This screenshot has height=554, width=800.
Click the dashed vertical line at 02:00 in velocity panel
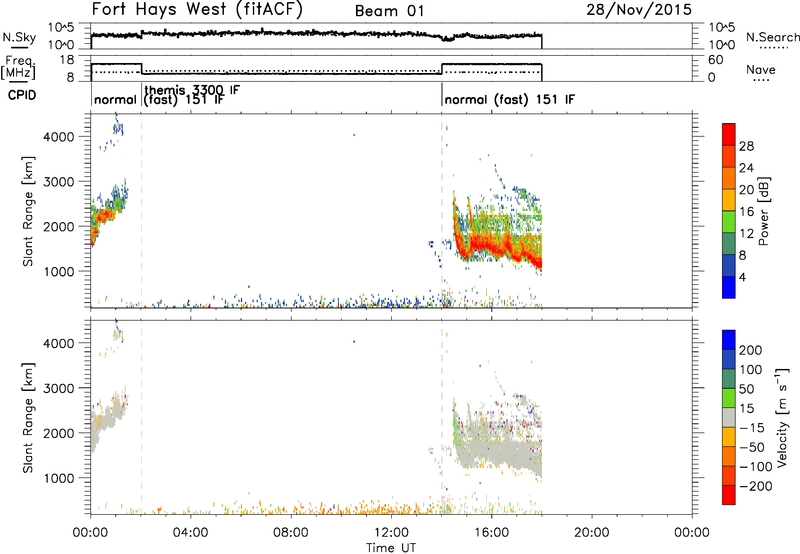(141, 417)
